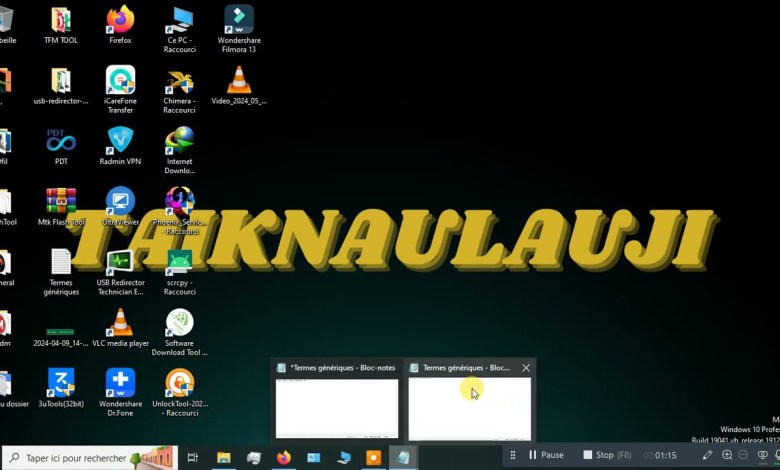Click the Firefox taskbar icon
This screenshot has width=780, height=470.
point(284,457)
